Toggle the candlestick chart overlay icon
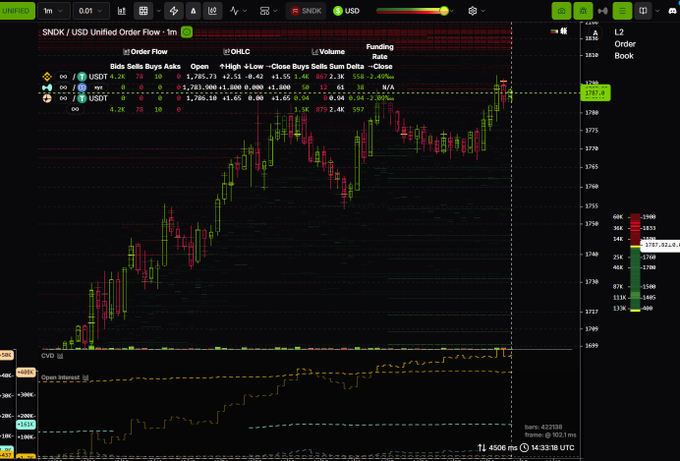 coord(212,11)
